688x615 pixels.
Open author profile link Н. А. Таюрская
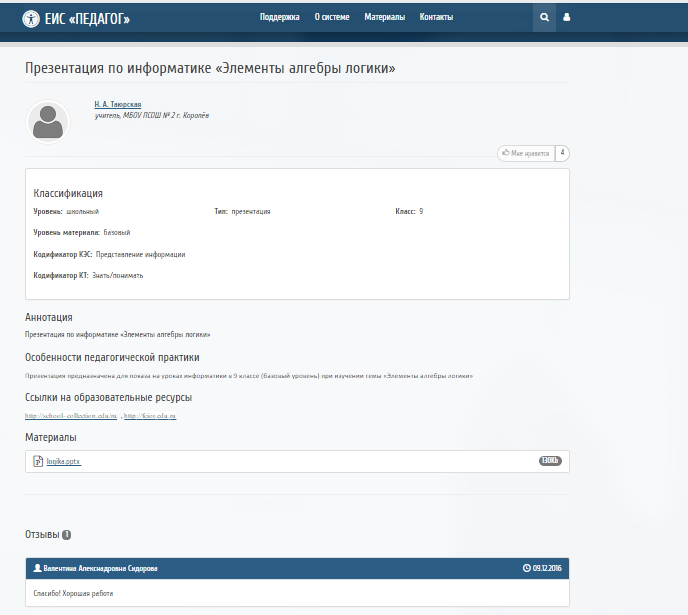(x=118, y=104)
